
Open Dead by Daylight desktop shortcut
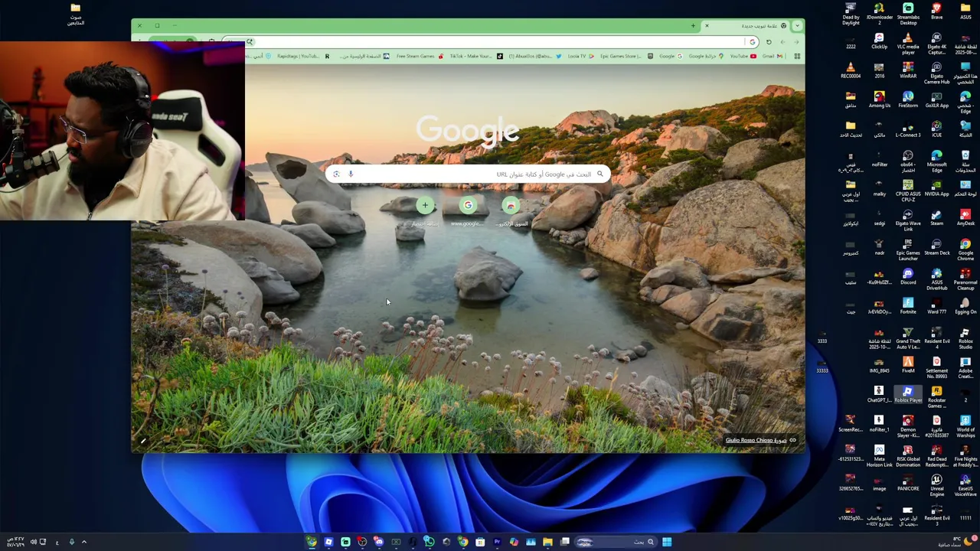click(x=851, y=14)
